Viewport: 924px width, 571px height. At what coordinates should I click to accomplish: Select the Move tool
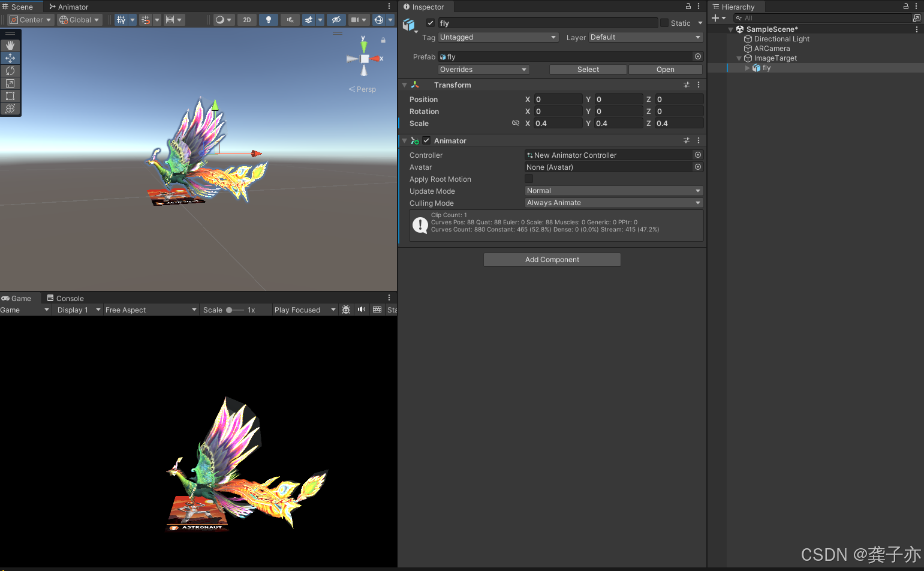[x=10, y=58]
